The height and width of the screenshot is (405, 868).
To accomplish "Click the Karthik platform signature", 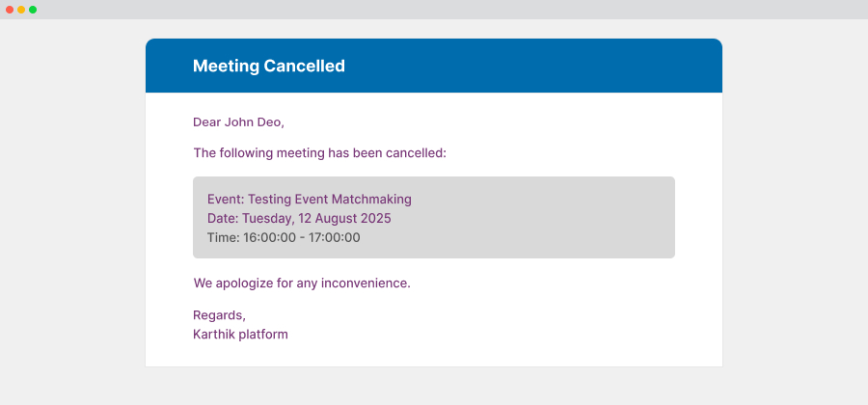I will 240,335.
